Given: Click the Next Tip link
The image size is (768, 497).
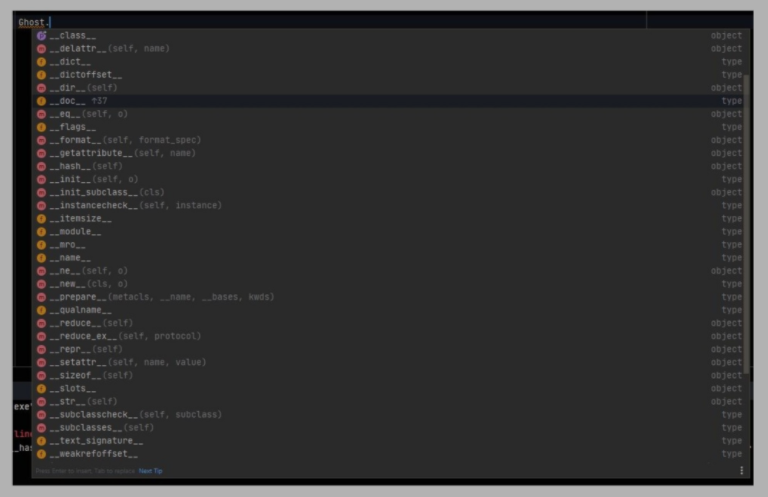Looking at the screenshot, I should point(151,470).
